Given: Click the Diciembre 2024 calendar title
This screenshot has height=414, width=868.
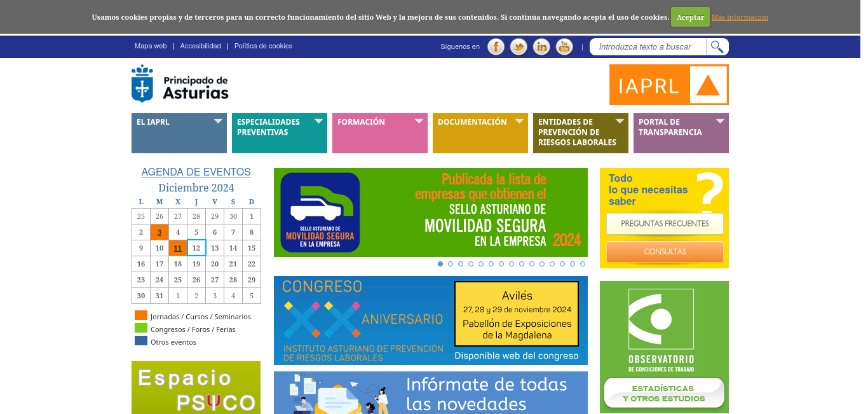Looking at the screenshot, I should (196, 188).
